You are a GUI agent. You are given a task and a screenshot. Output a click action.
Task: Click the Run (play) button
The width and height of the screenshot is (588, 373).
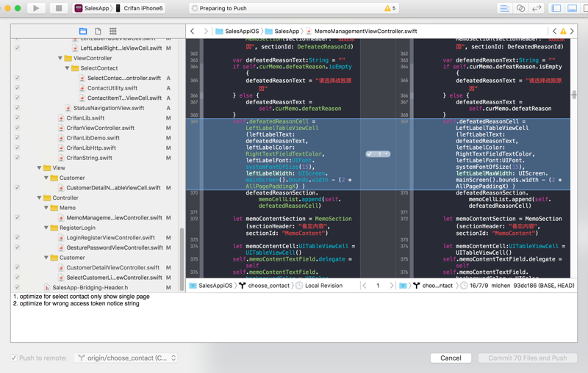36,8
